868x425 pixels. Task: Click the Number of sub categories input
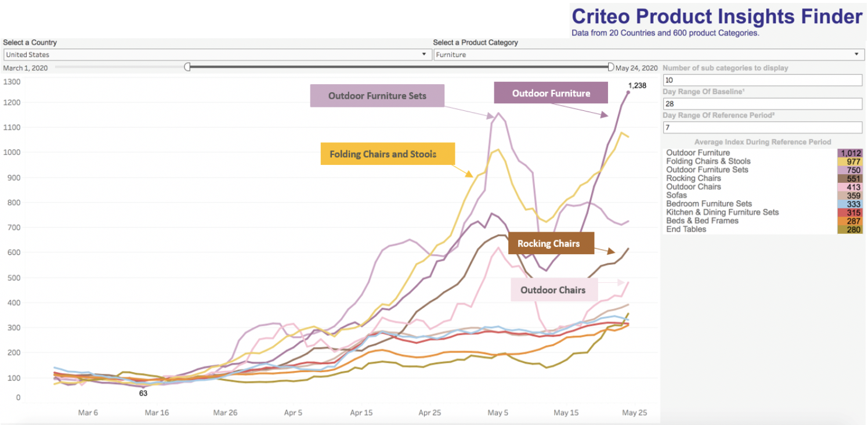tap(763, 80)
